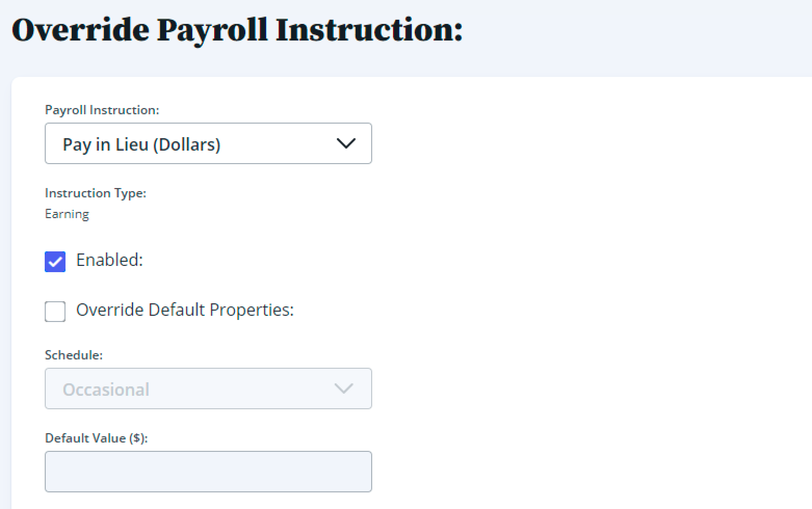Focus the Default Value ($) input field
This screenshot has width=812, height=509.
coord(208,472)
